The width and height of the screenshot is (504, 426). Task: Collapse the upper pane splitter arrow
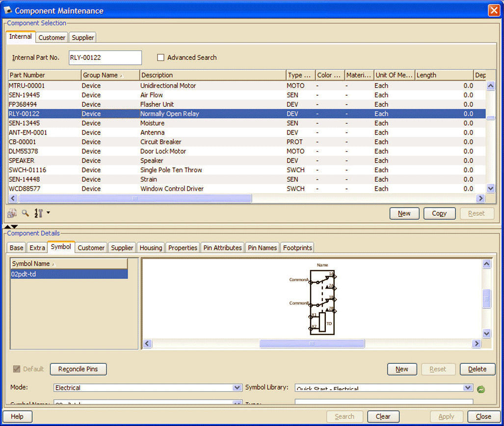tap(7, 227)
